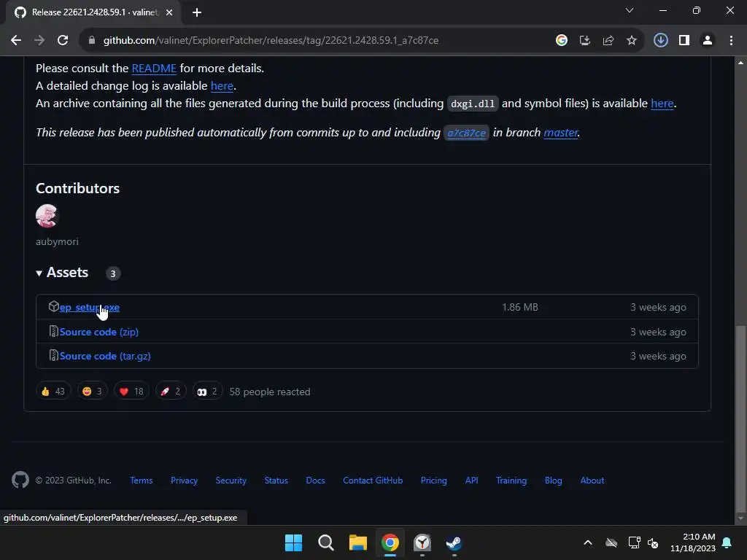Viewport: 747px width, 560px height.
Task: Open the README link
Action: tap(154, 68)
